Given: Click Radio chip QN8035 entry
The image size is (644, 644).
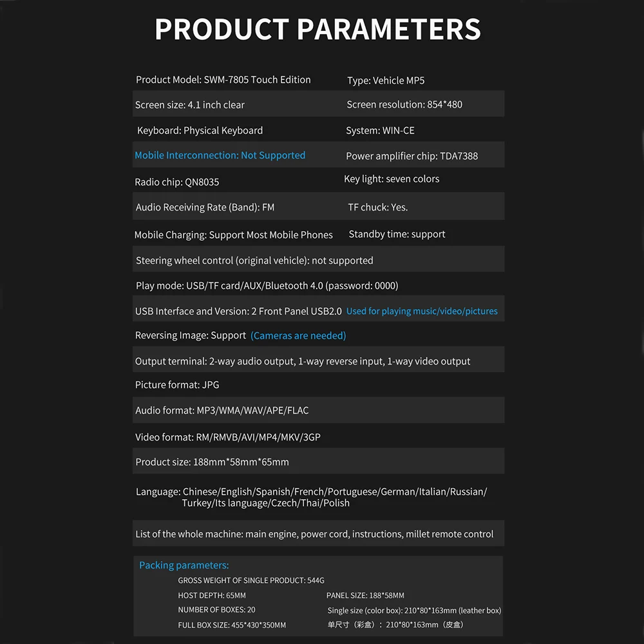Looking at the screenshot, I should click(176, 182).
